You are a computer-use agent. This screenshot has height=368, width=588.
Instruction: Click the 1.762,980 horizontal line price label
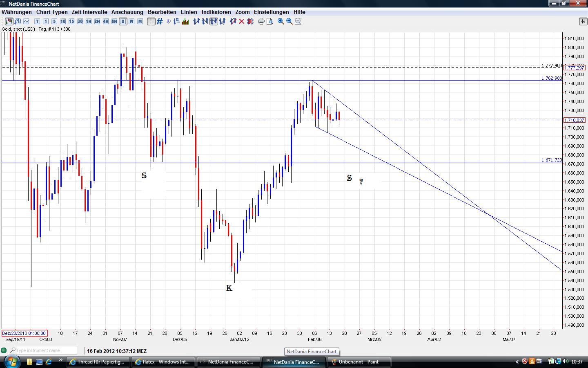coord(552,78)
